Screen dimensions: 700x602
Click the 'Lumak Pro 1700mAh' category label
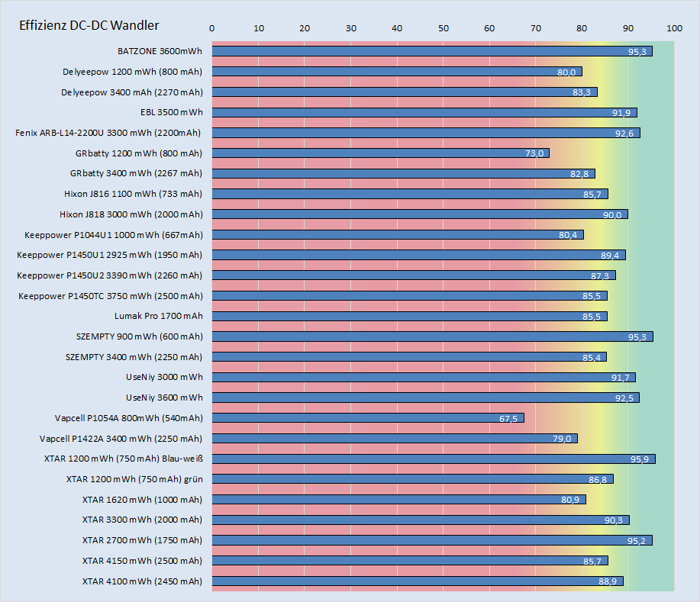[x=158, y=316]
